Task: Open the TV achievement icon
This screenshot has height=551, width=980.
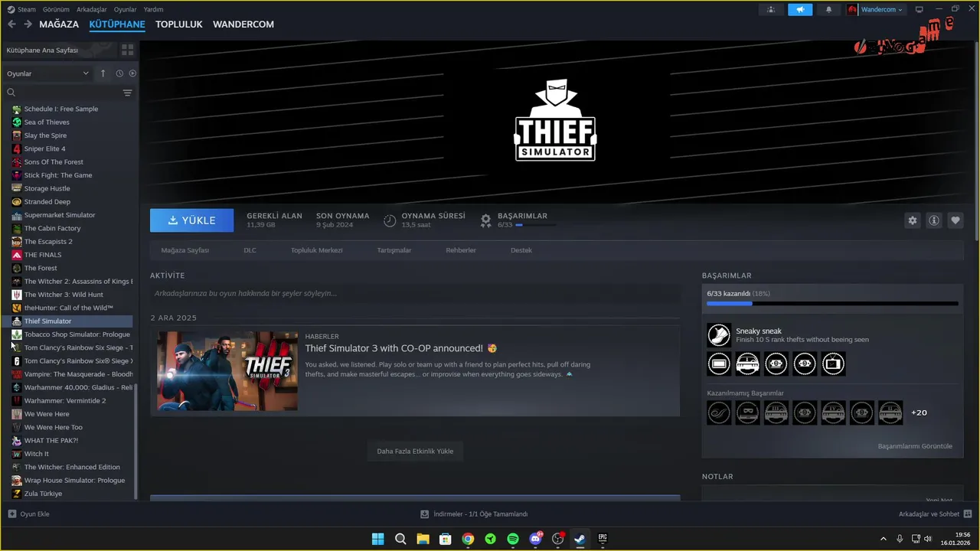Action: 833,364
